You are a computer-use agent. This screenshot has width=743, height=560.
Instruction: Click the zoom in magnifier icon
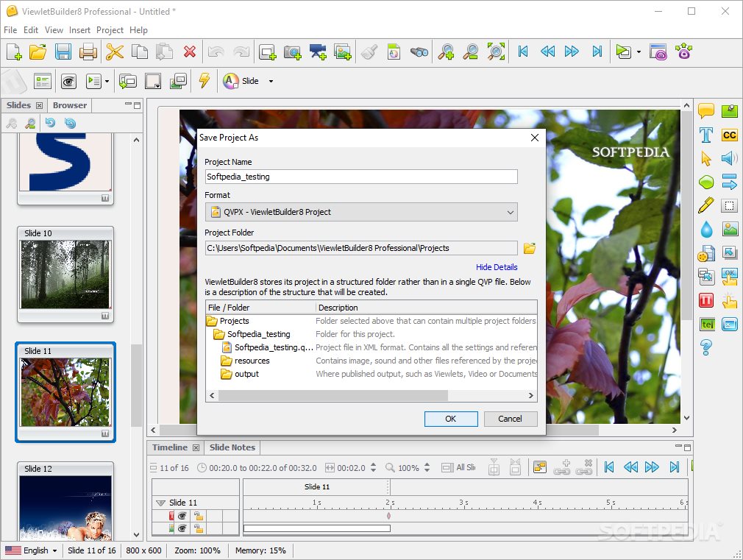click(446, 52)
